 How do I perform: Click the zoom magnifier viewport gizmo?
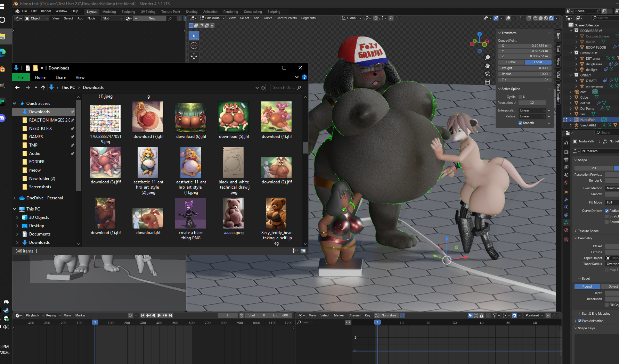(487, 57)
